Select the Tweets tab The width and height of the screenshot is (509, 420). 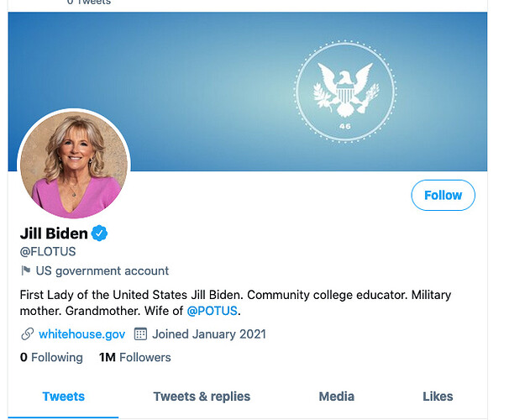[x=63, y=396]
